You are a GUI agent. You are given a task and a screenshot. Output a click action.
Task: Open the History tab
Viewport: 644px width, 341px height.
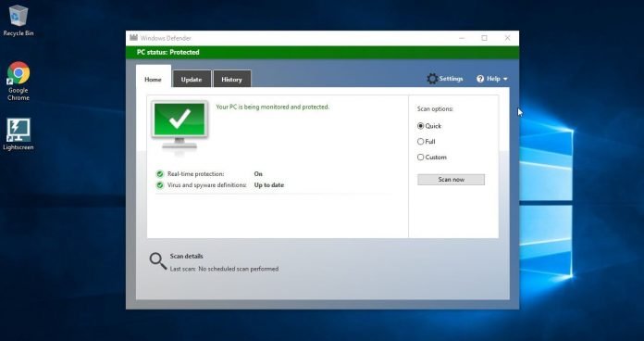[x=231, y=79]
